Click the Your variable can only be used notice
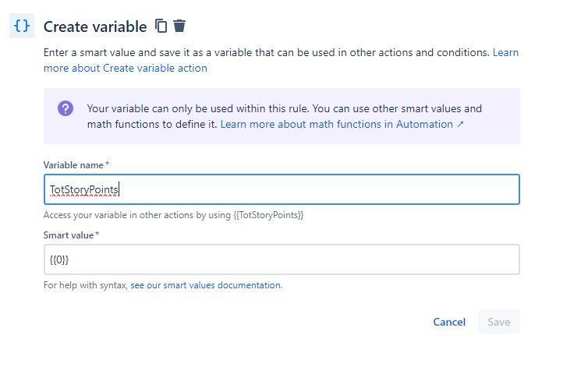This screenshot has width=588, height=367. (x=284, y=116)
